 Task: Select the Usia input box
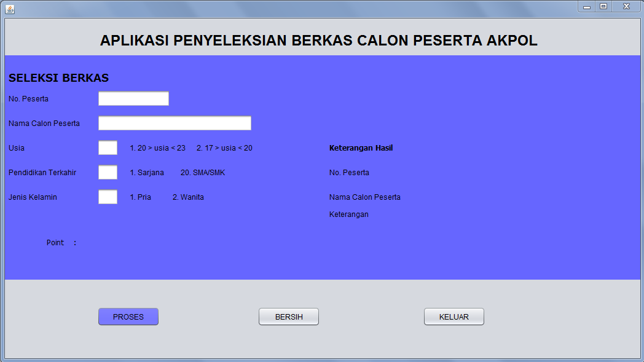108,148
